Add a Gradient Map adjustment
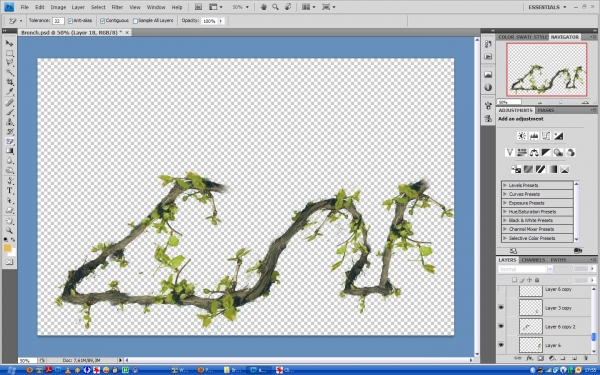600x375 pixels. [x=553, y=169]
